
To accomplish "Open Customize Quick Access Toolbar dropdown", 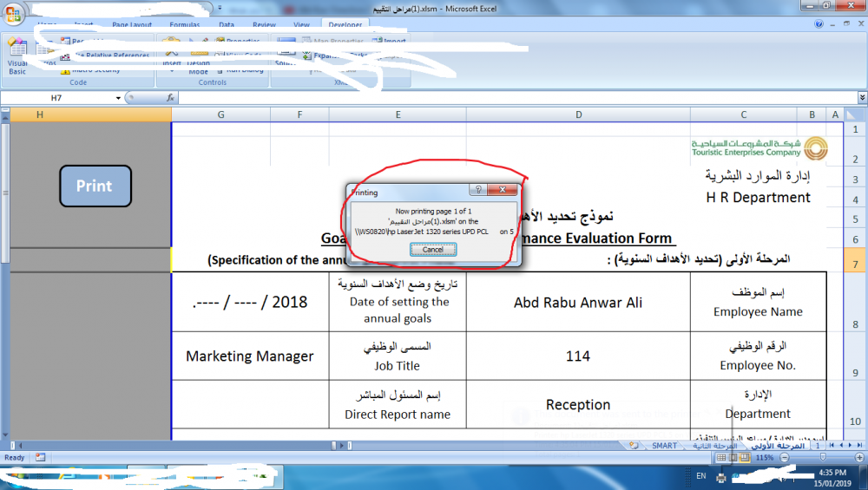I will (220, 9).
